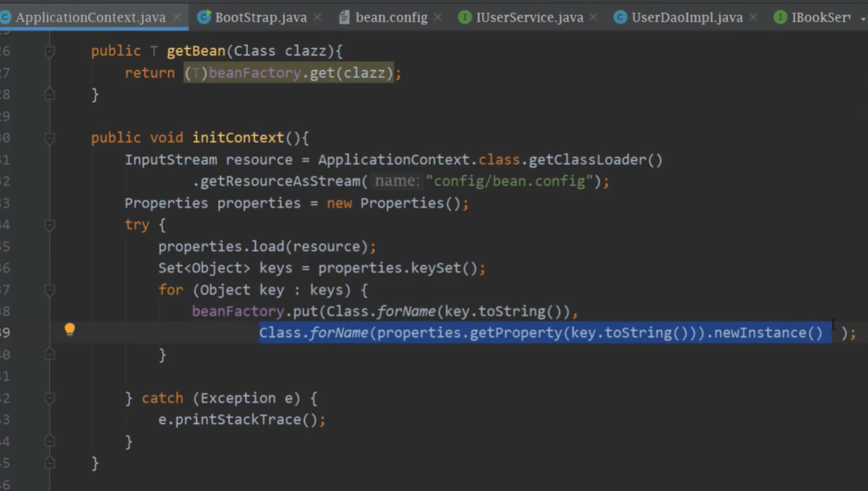Click the interface icon on IBookSer tab
The height and width of the screenshot is (491, 868).
coord(780,17)
